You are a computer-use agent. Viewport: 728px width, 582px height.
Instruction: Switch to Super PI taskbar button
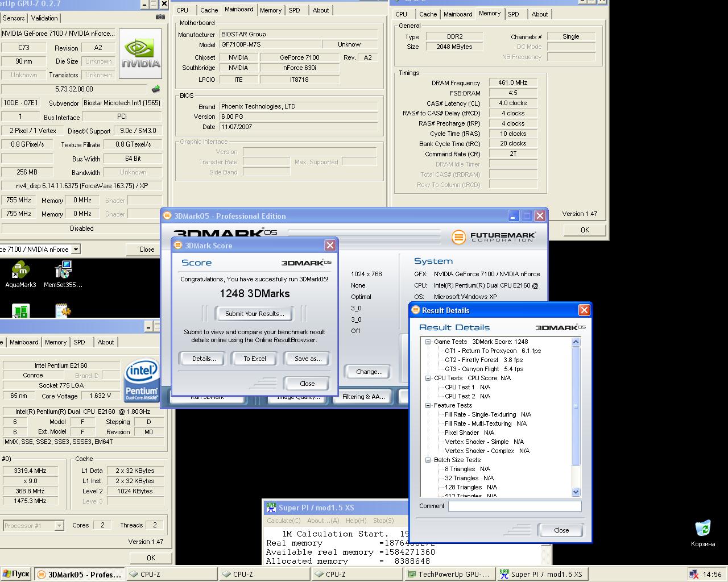(x=541, y=574)
